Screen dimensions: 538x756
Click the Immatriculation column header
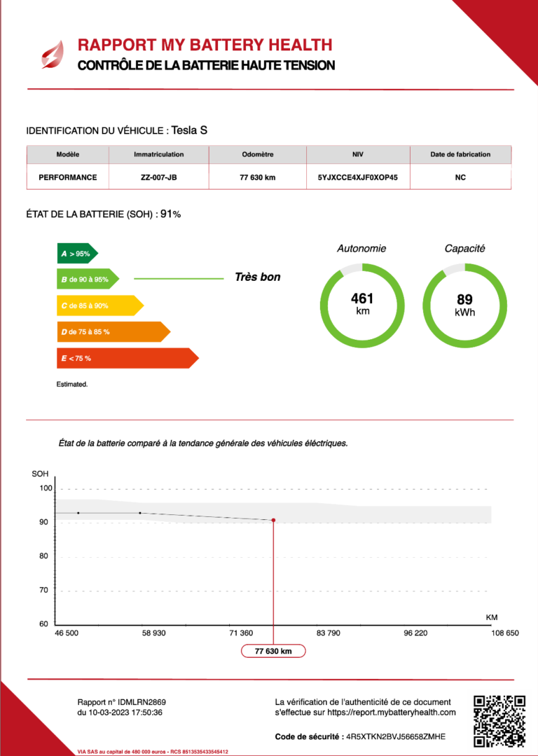pos(158,155)
